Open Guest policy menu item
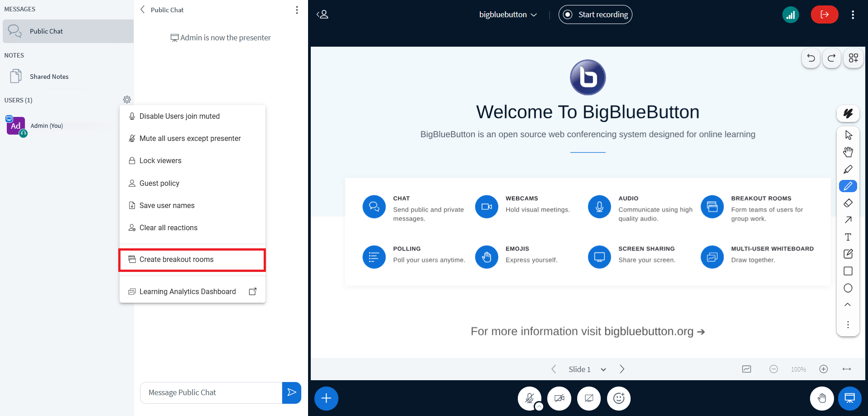Viewport: 868px width, 416px height. click(x=193, y=183)
